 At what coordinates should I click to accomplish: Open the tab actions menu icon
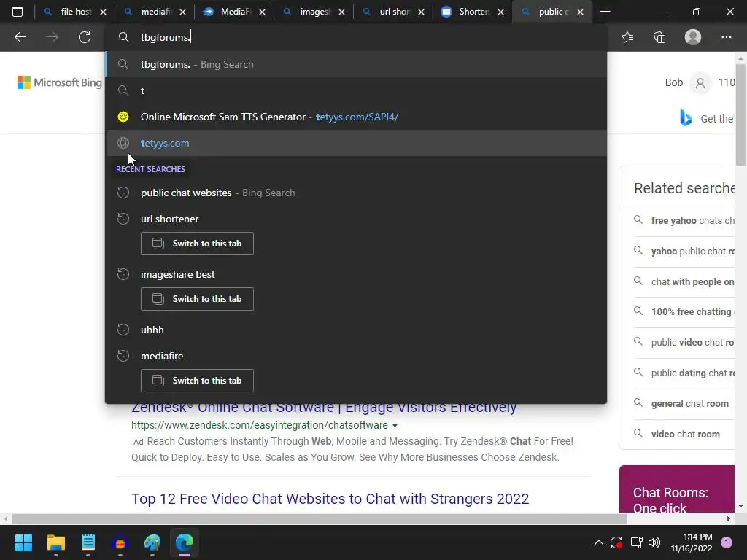coord(18,12)
